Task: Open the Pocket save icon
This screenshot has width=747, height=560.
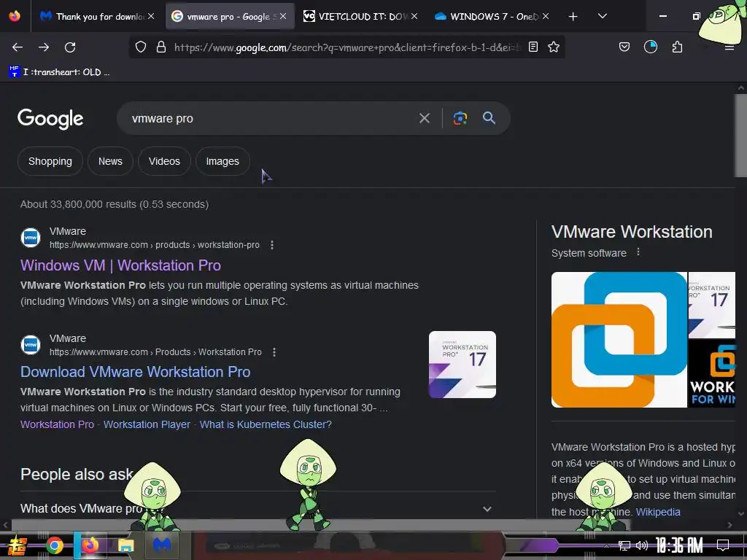Action: [x=624, y=47]
